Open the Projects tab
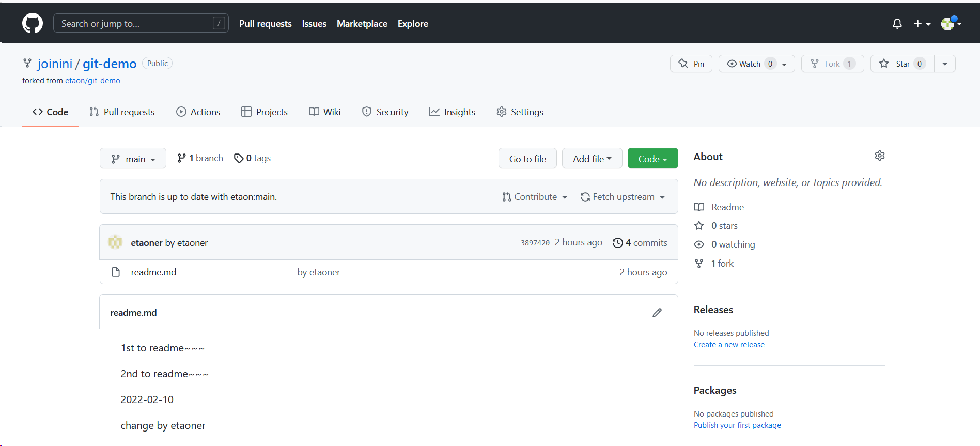The image size is (980, 446). click(x=265, y=112)
